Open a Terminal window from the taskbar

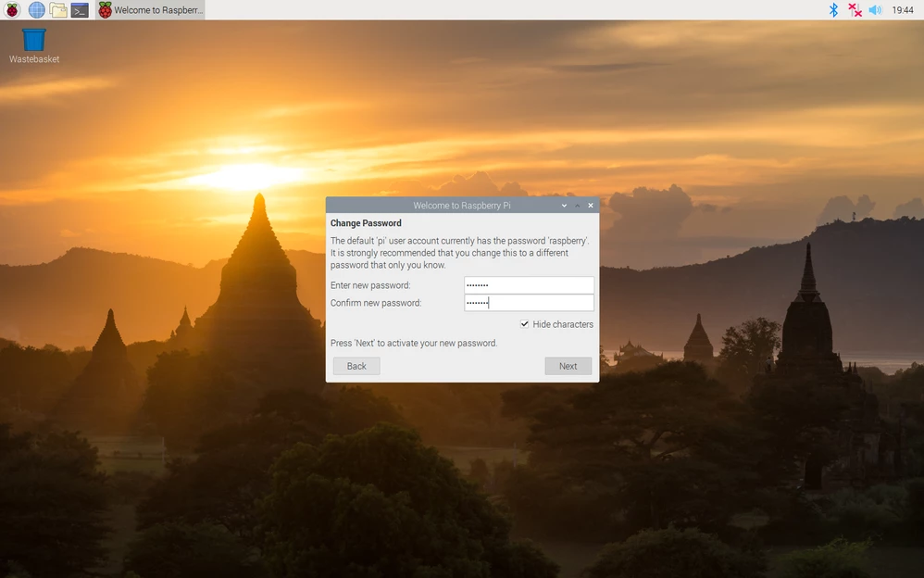click(80, 9)
